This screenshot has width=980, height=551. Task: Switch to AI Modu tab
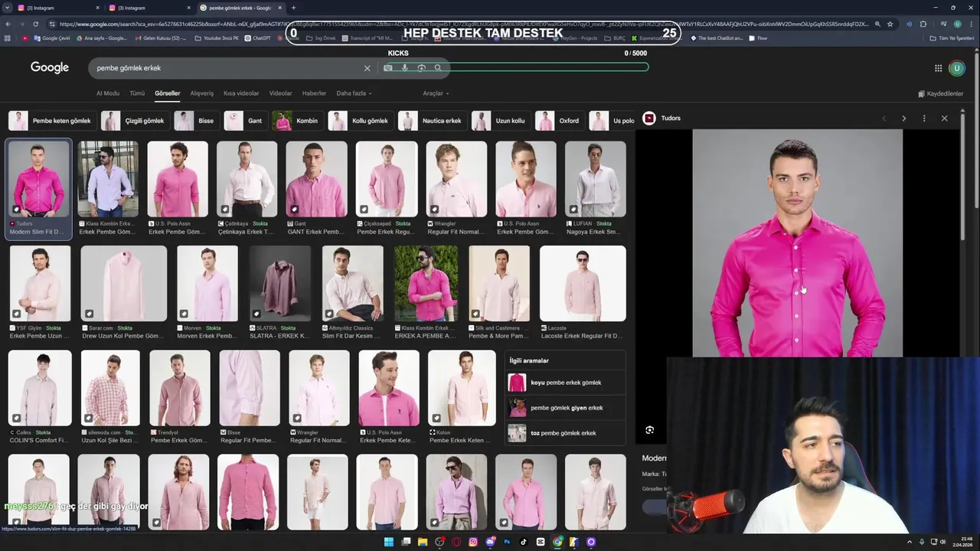108,93
